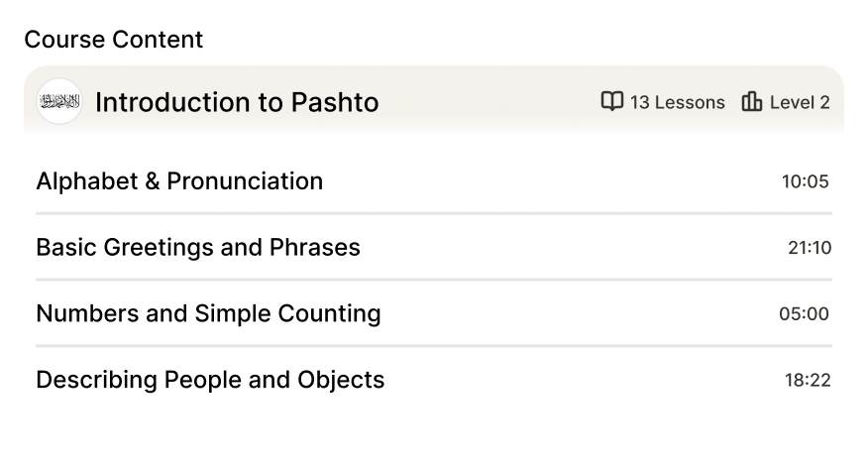Image resolution: width=868 pixels, height=470 pixels.
Task: Click the divider below Alphabet & Pronunciation
Action: pyautogui.click(x=434, y=213)
